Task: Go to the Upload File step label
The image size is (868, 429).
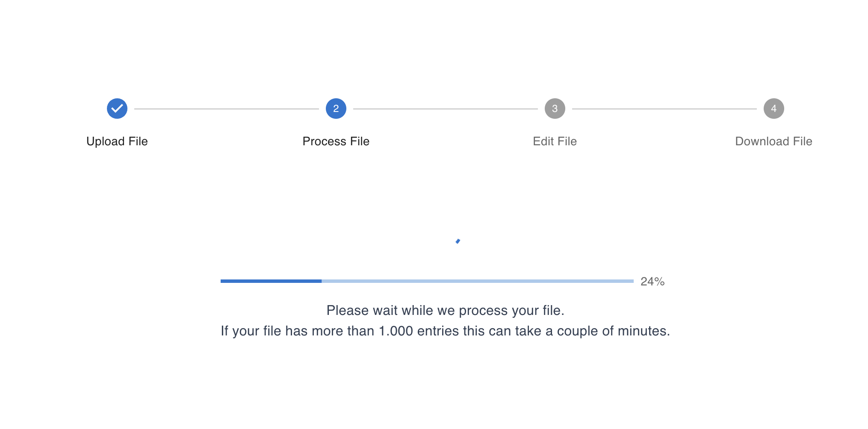Action: 117,141
